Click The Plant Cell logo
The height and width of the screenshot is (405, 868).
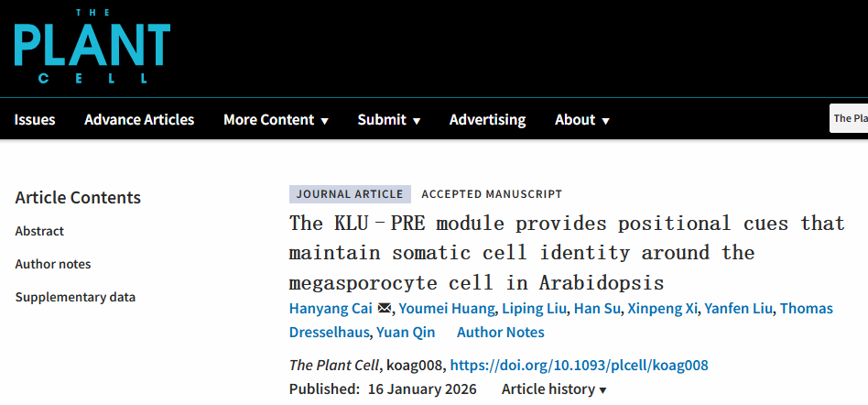pos(92,47)
